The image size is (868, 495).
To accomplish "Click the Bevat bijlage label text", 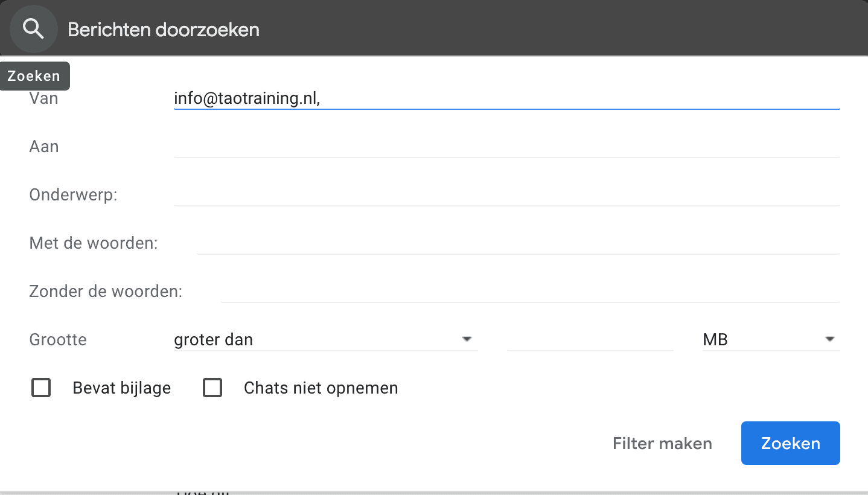I will 122,388.
